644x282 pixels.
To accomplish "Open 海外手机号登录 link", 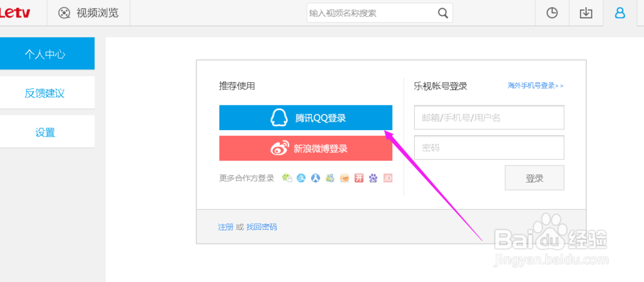I will coord(536,86).
